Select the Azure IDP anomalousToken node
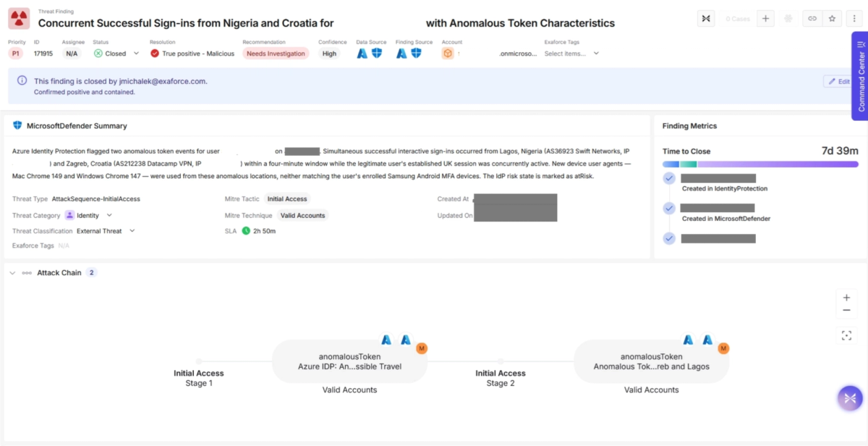The height and width of the screenshot is (446, 868). click(x=349, y=361)
